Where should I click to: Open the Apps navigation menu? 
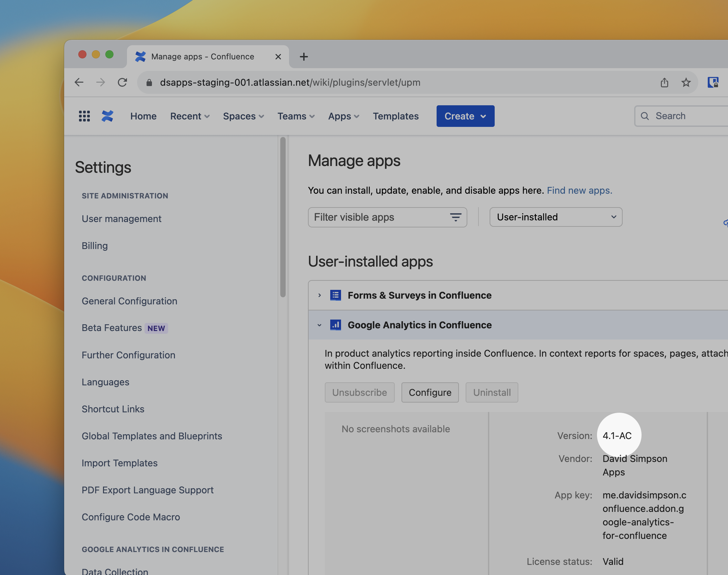click(343, 116)
